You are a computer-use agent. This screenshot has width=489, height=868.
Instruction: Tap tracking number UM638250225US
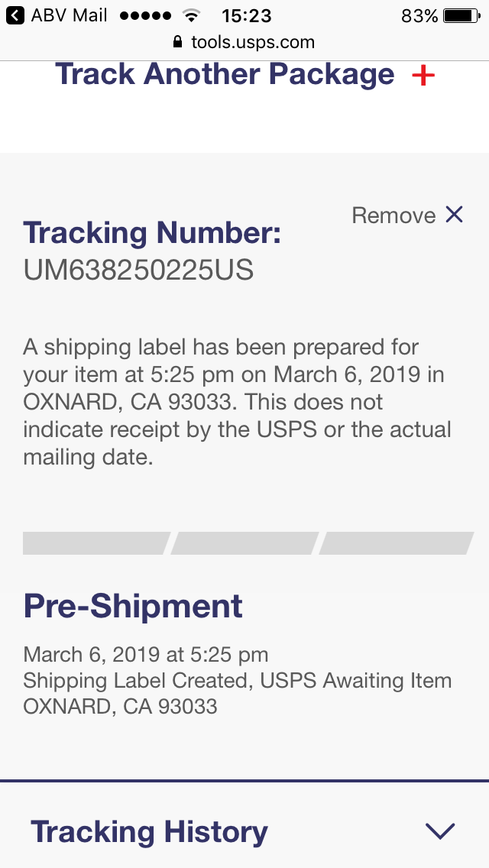pyautogui.click(x=138, y=270)
